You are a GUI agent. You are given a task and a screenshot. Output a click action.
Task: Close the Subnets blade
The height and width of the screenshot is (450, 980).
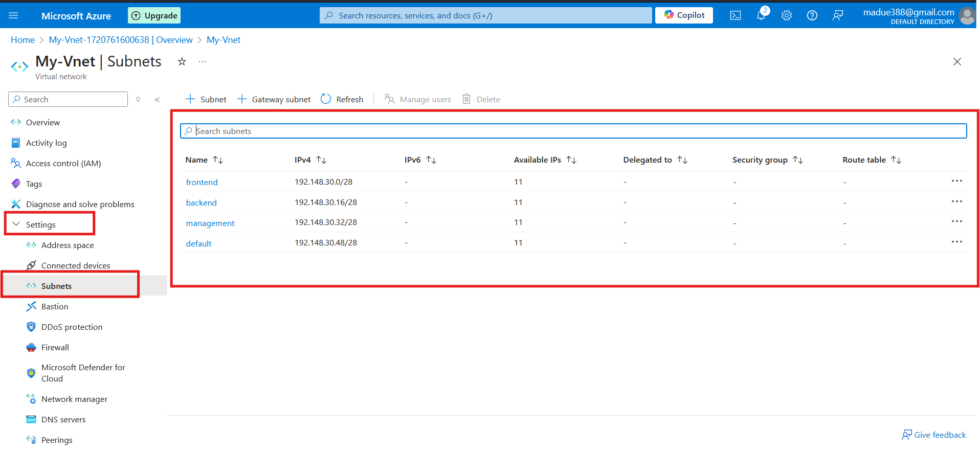point(957,62)
